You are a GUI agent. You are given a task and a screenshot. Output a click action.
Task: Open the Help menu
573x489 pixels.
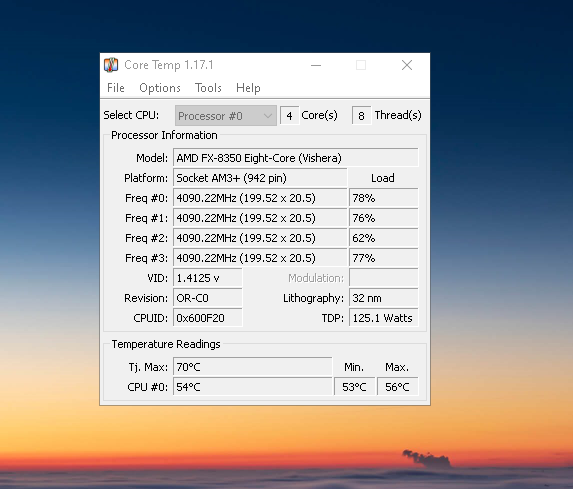248,88
